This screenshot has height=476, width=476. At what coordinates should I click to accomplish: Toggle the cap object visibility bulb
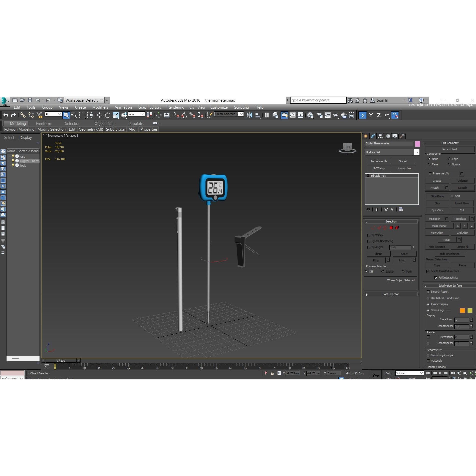[13, 156]
